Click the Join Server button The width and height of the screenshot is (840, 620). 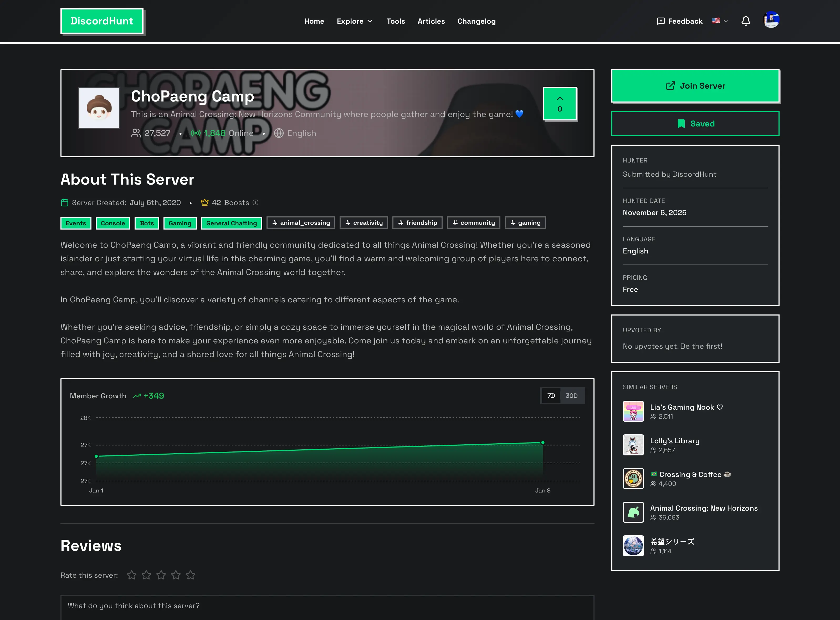pos(695,85)
